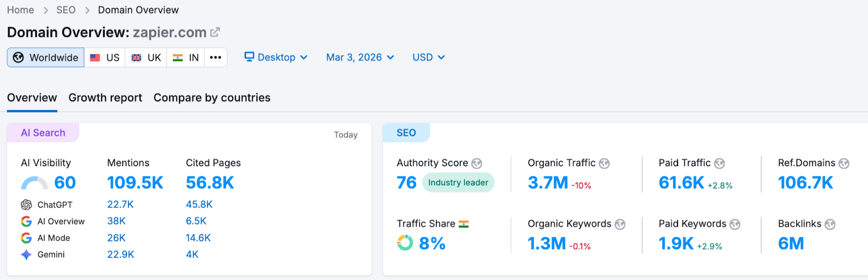Click globe icon next to Organic Traffic

tap(604, 163)
